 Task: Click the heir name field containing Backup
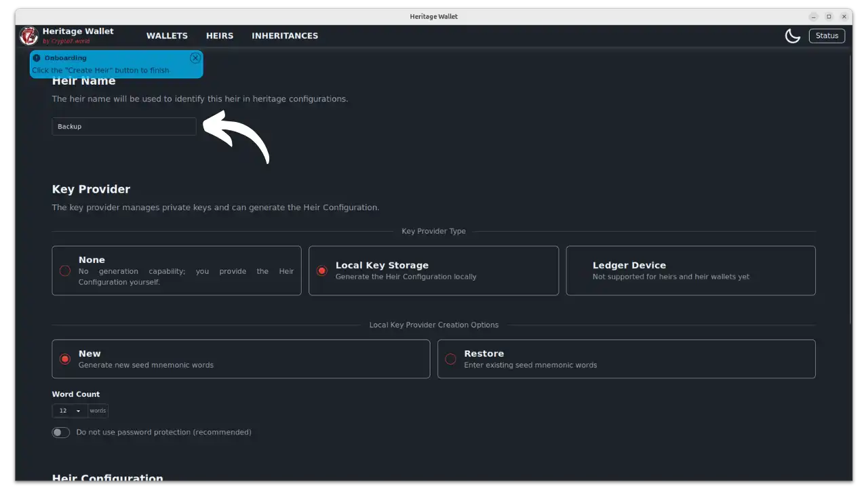point(123,126)
